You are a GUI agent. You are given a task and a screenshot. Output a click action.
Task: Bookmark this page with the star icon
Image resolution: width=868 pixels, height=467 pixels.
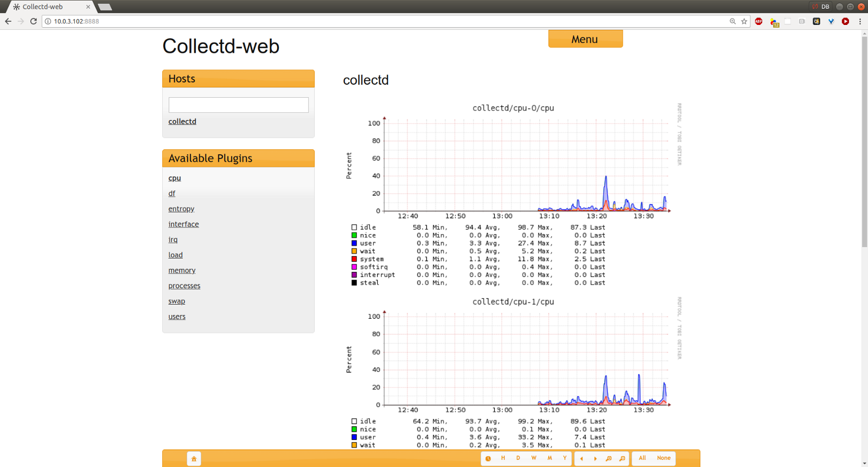tap(744, 21)
